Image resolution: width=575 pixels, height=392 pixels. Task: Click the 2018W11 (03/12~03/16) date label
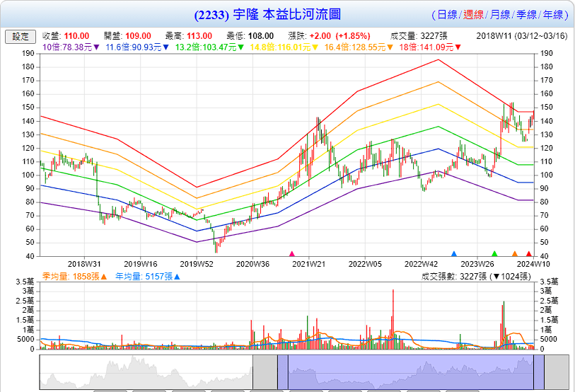click(x=522, y=36)
